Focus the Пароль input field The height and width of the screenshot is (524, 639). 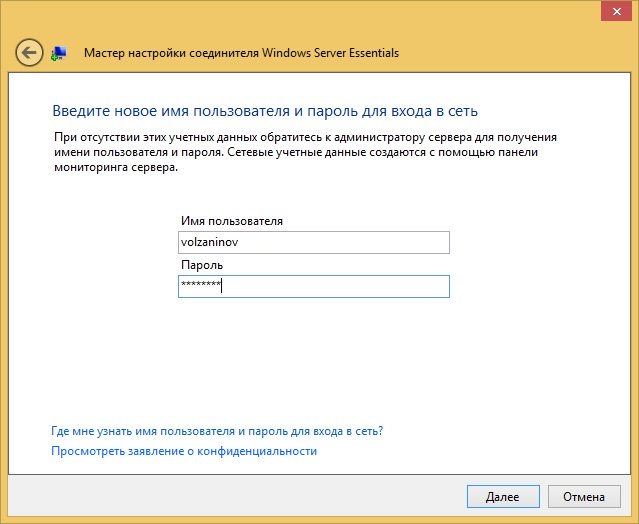click(314, 286)
